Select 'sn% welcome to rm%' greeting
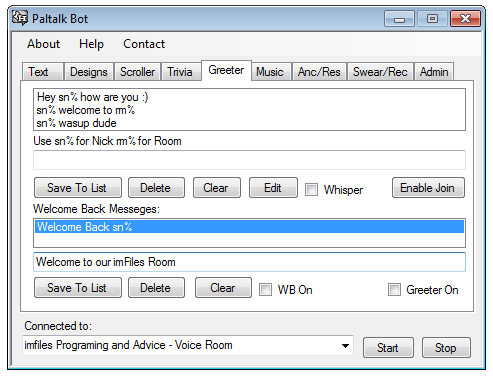Screen dimensions: 493x381 (249, 110)
